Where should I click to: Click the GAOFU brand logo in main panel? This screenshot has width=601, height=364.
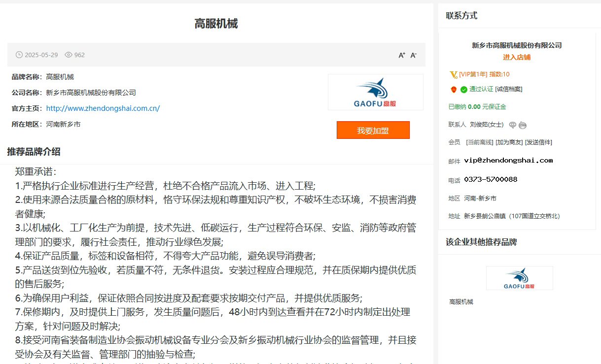375,92
